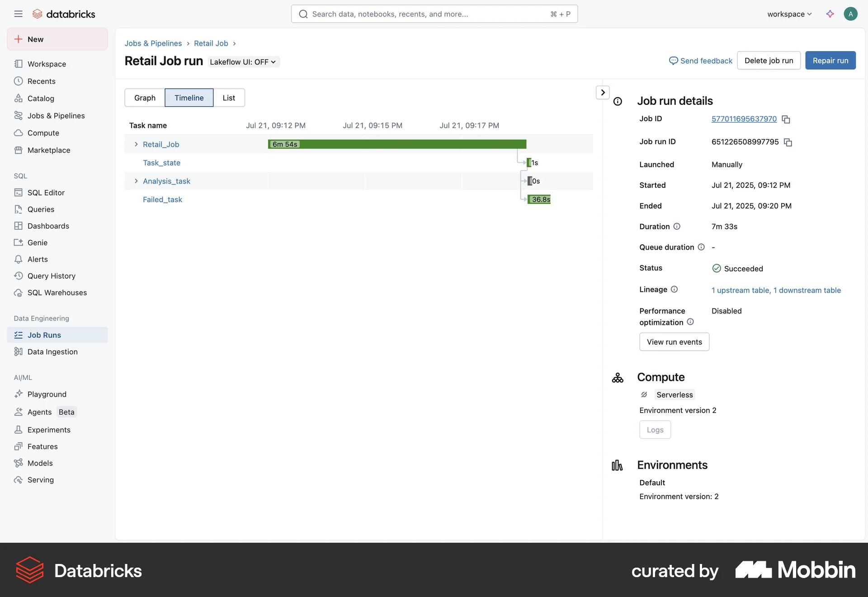Select the Genie sidebar icon
868x597 pixels.
pos(19,242)
